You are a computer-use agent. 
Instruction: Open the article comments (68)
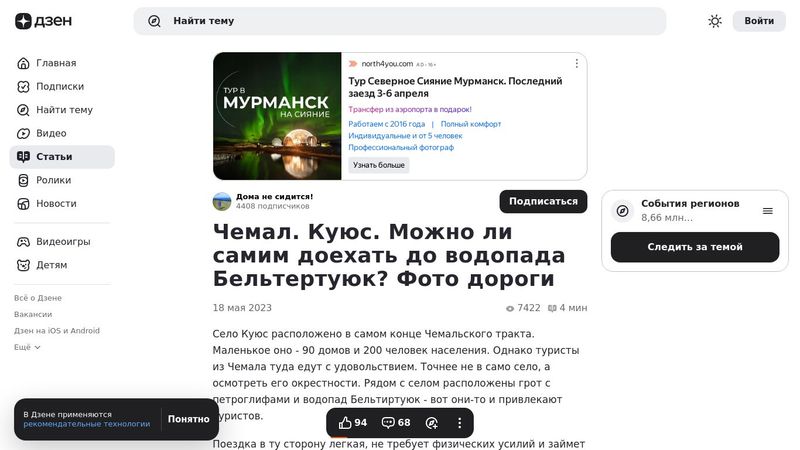[x=396, y=423]
